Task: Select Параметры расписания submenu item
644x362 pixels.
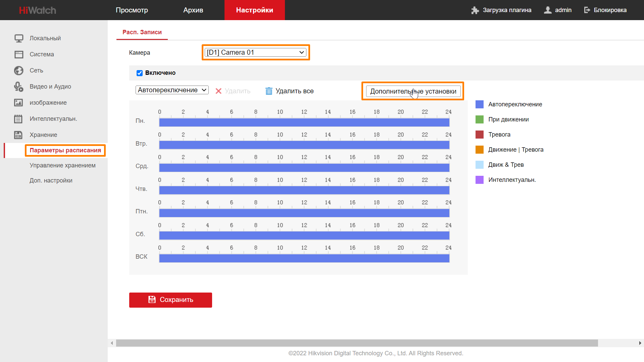Action: point(65,150)
